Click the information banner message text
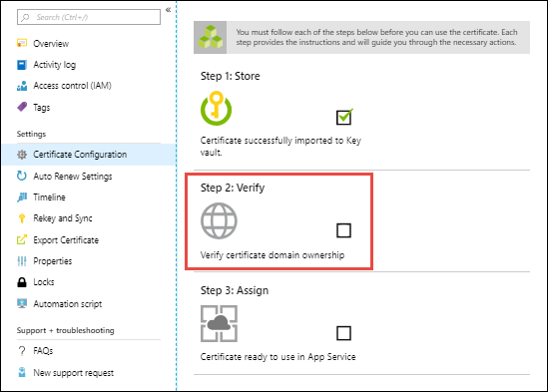This screenshot has width=548, height=392. [376, 37]
